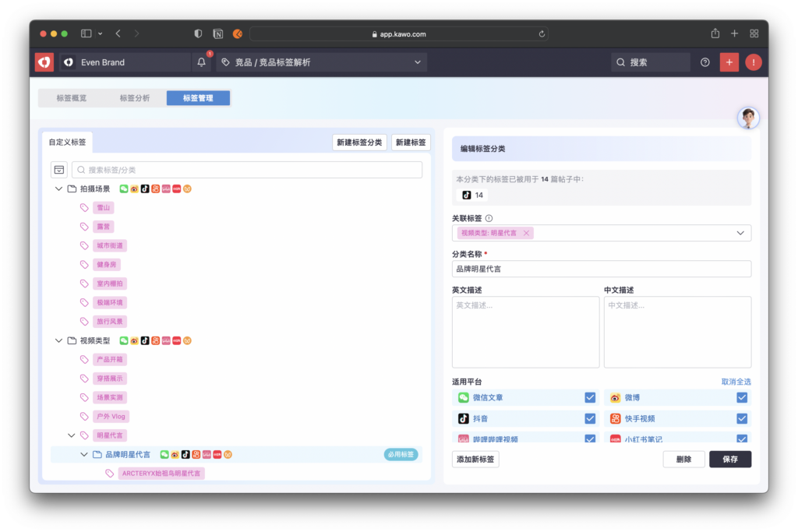
Task: Click the notification bell icon
Action: pyautogui.click(x=202, y=62)
